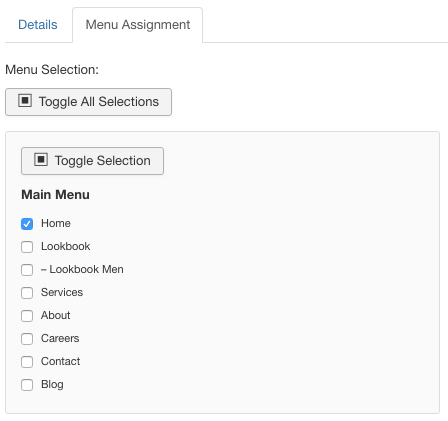Select the Menu Assignment tab
The image size is (448, 421).
[138, 25]
